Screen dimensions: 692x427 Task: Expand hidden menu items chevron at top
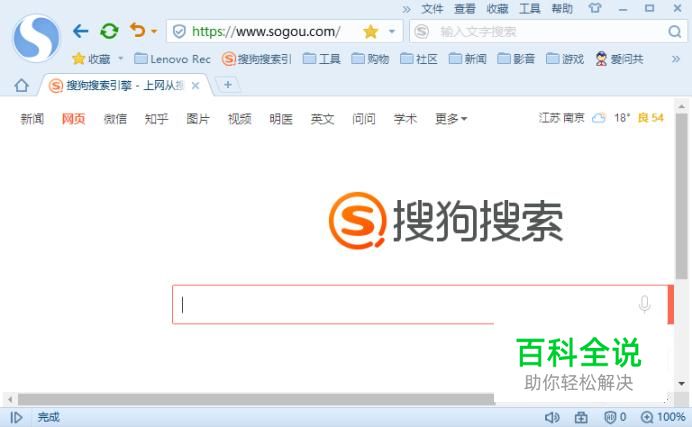coord(406,9)
